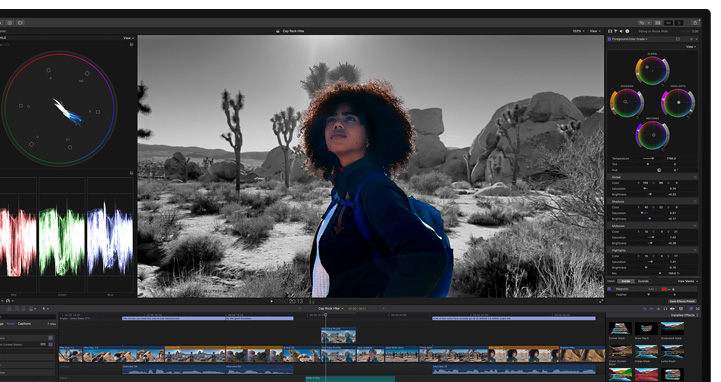
Task: Toggle Foreground Color Grade effect checkbox
Action: (x=610, y=39)
